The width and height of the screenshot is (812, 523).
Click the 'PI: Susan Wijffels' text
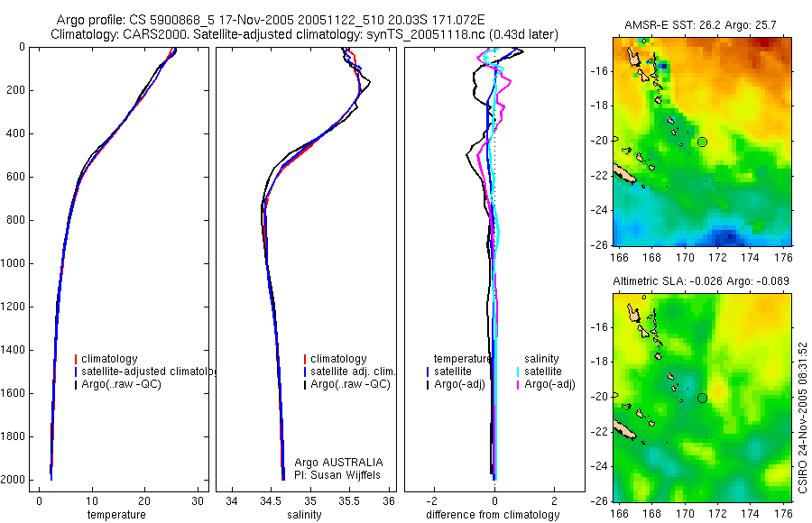click(337, 475)
